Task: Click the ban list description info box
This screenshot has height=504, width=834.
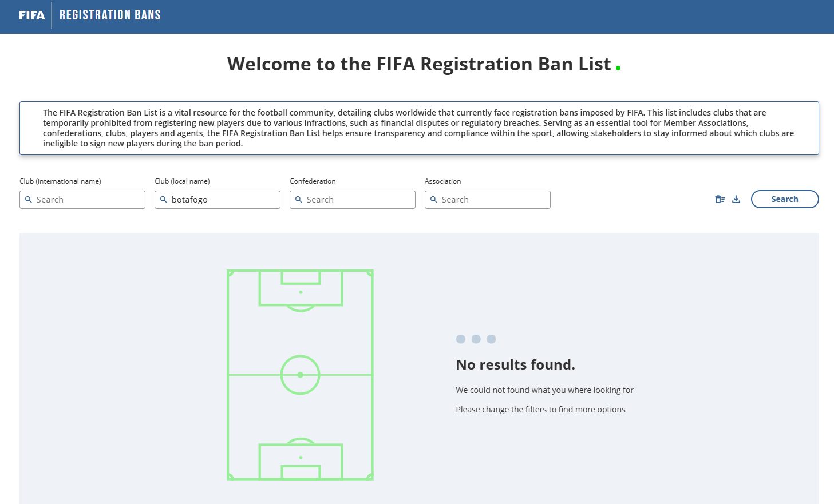Action: tap(419, 128)
